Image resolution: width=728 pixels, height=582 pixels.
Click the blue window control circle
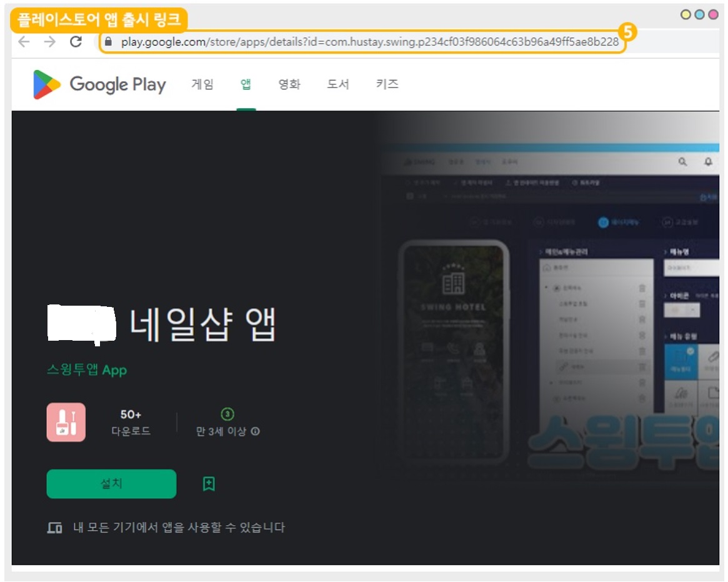click(700, 14)
